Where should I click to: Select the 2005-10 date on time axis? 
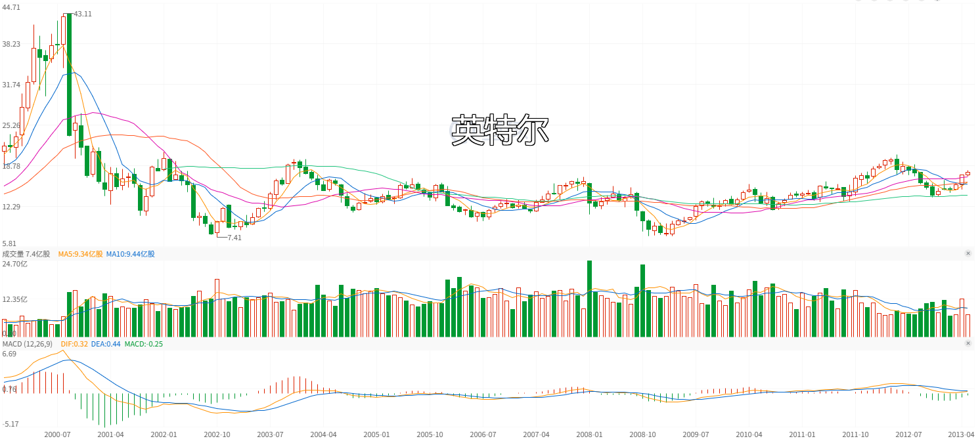point(430,434)
